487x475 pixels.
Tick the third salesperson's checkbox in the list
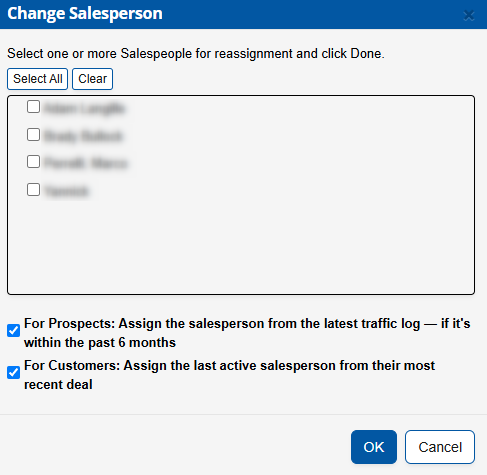33,162
